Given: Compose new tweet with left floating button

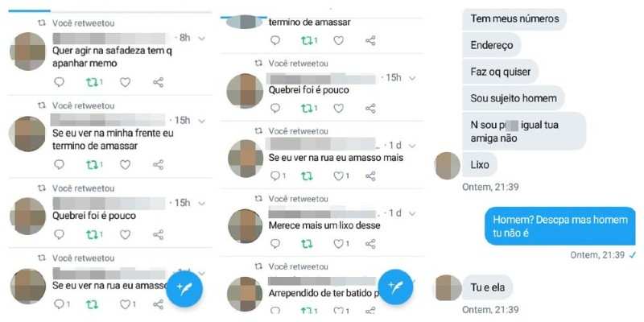Looking at the screenshot, I should coord(184,289).
